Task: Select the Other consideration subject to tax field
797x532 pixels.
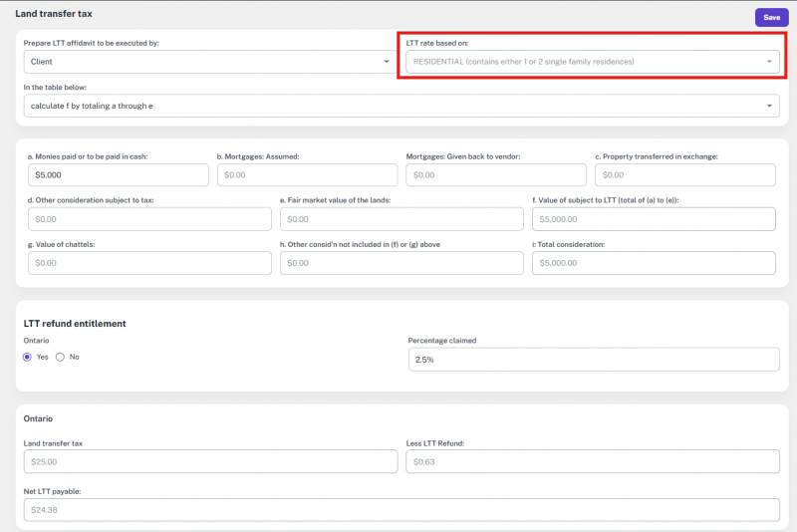Action: [x=147, y=218]
